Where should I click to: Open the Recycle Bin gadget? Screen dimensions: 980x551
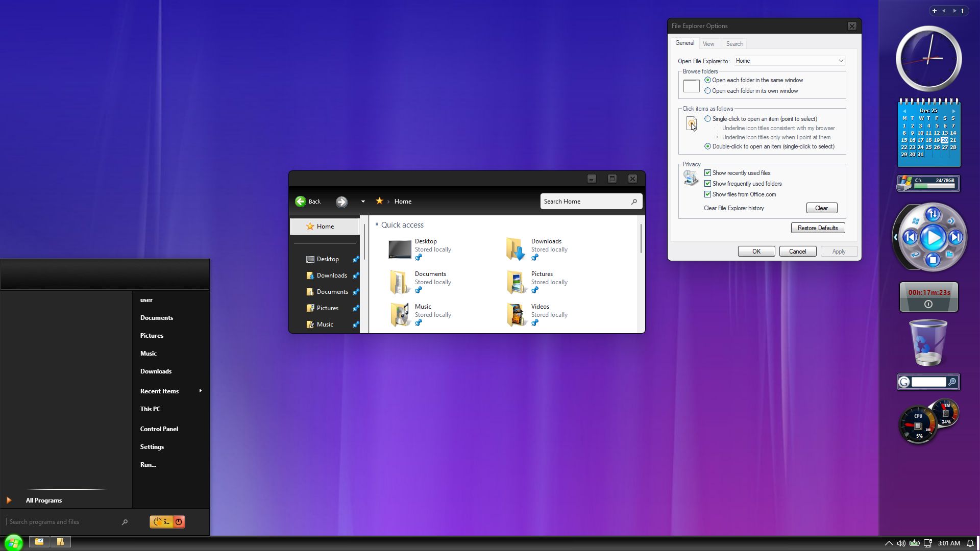pos(928,343)
